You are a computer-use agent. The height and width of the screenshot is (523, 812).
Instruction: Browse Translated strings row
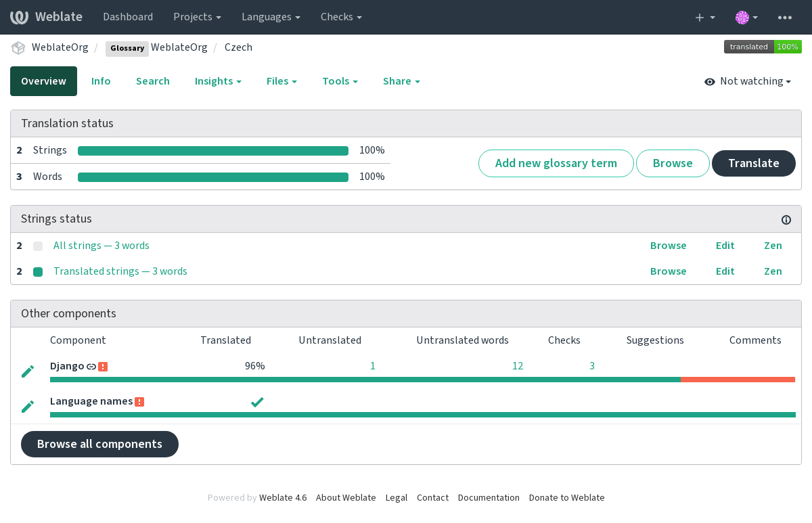[669, 271]
